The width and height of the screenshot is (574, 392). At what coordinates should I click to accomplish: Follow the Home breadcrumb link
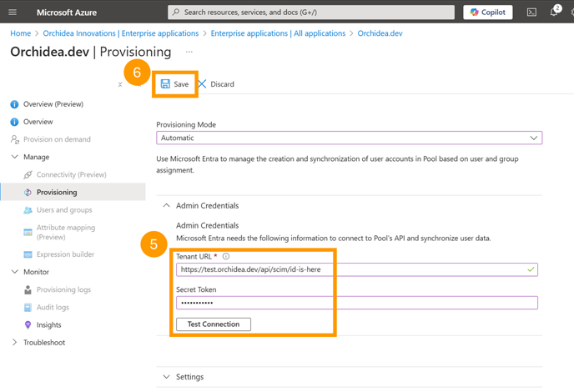point(21,33)
